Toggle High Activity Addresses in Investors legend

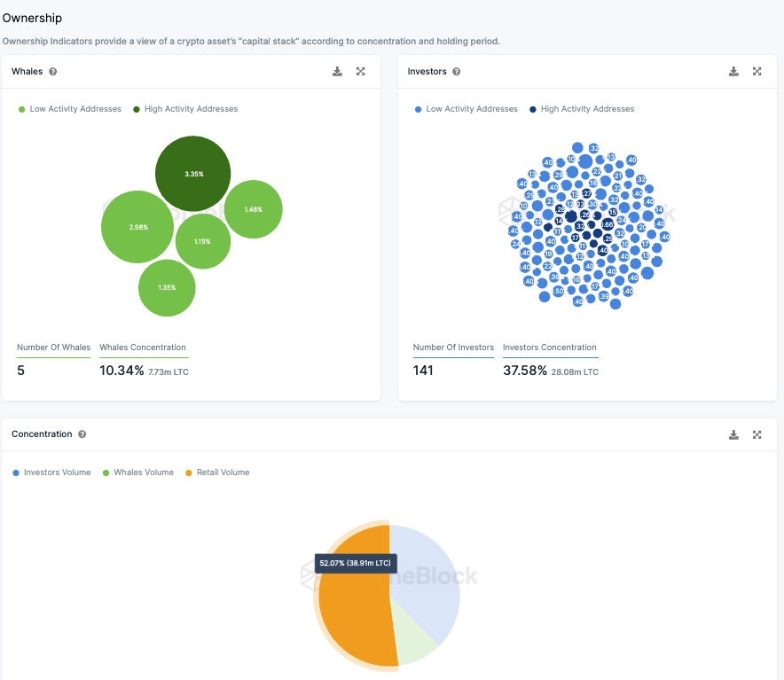click(582, 109)
